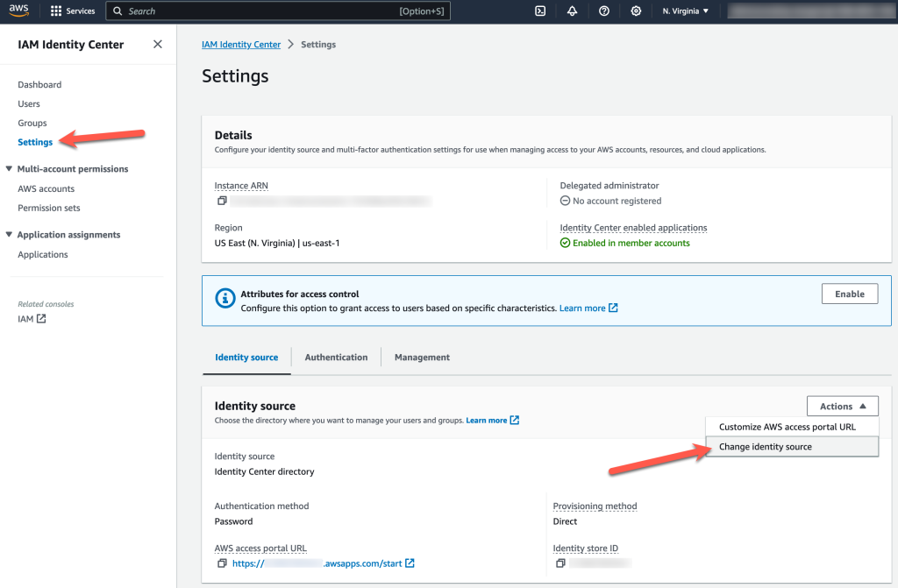Open the notifications bell icon
Viewport: 898px width, 588px height.
pos(572,11)
